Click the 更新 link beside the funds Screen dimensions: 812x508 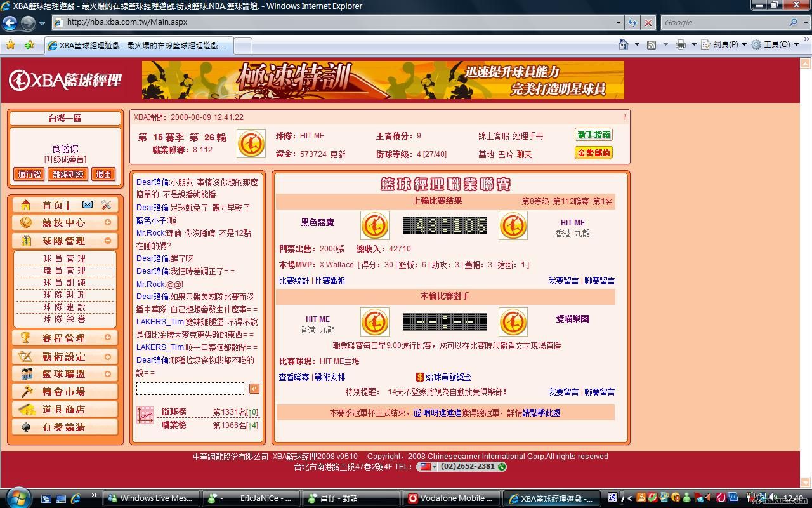click(338, 154)
